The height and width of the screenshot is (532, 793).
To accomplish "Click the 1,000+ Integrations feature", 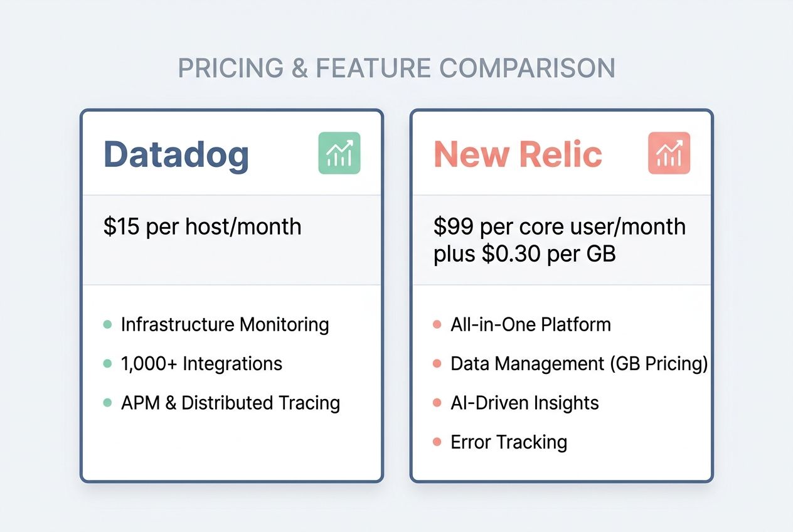I will coord(201,364).
